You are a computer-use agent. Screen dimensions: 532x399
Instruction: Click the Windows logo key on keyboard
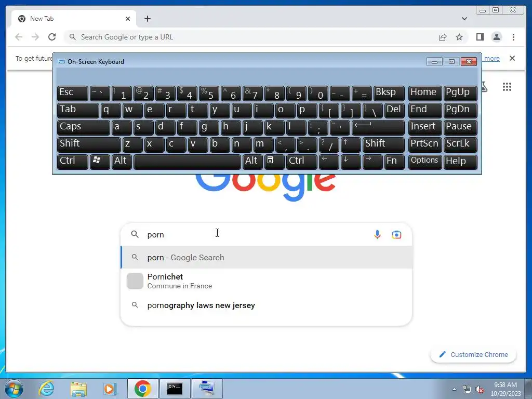99,162
